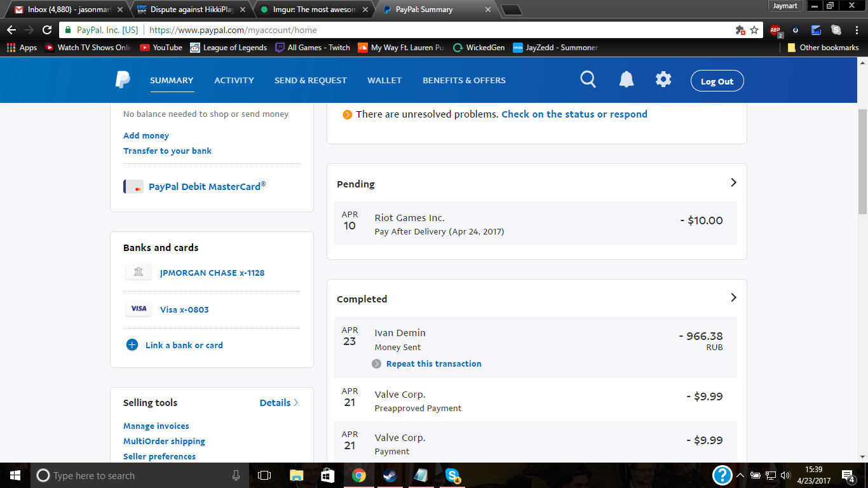Click the dark circular power extension icon
The image size is (868, 488).
pos(796,30)
